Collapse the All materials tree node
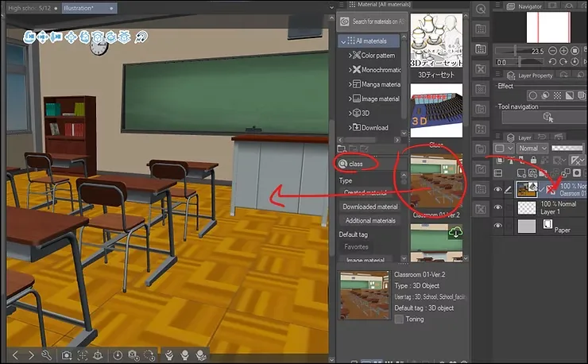Screen dimensions: 588x364 click(342, 41)
